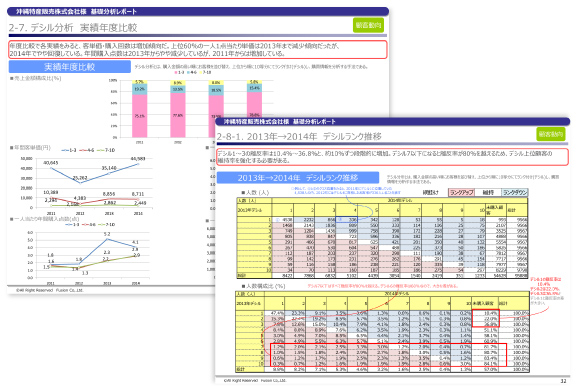The height and width of the screenshot is (386, 580).
Task: Click the light blue ランクダウン legend box
Action: pos(515,192)
